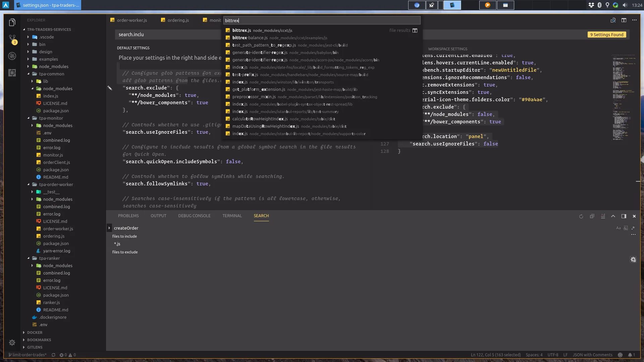The image size is (644, 362).
Task: Open the ordering.js editor tab
Action: pos(178,20)
